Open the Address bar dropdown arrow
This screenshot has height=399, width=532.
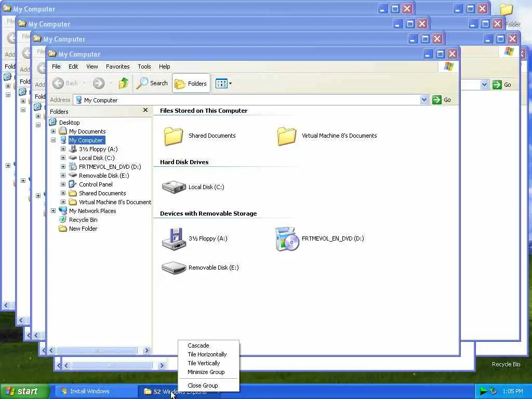[x=424, y=100]
